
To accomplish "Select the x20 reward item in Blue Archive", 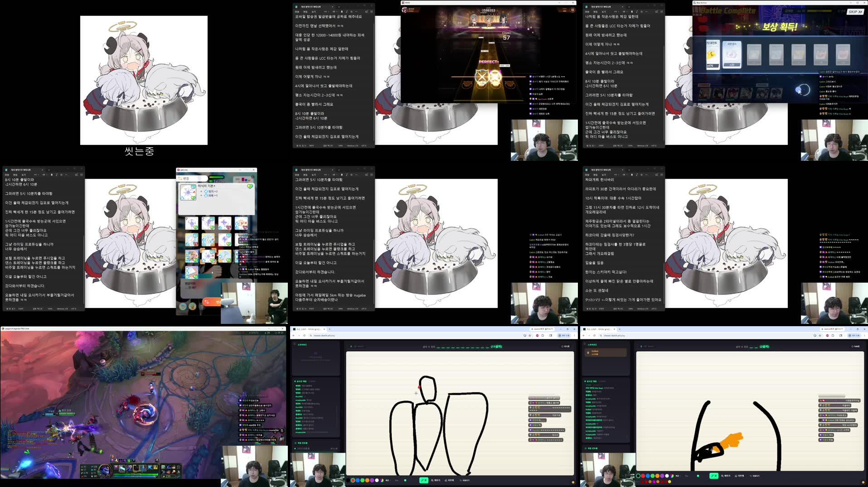I will (x=732, y=54).
